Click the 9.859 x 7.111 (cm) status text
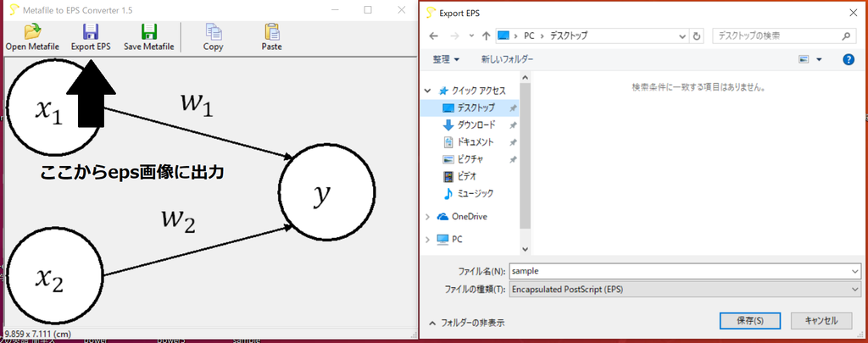This screenshot has width=868, height=343. 36,335
